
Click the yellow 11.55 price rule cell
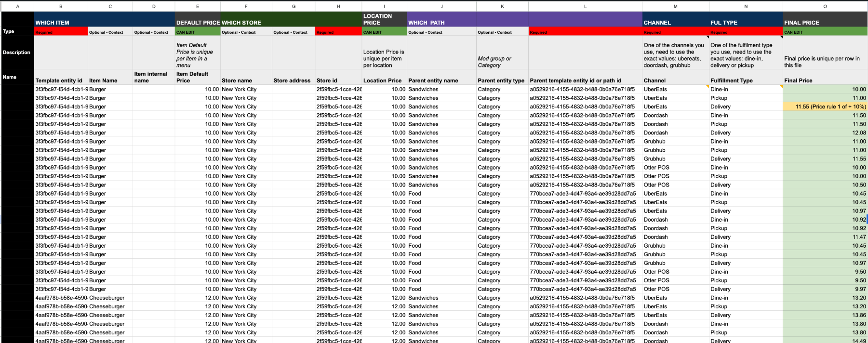click(825, 106)
